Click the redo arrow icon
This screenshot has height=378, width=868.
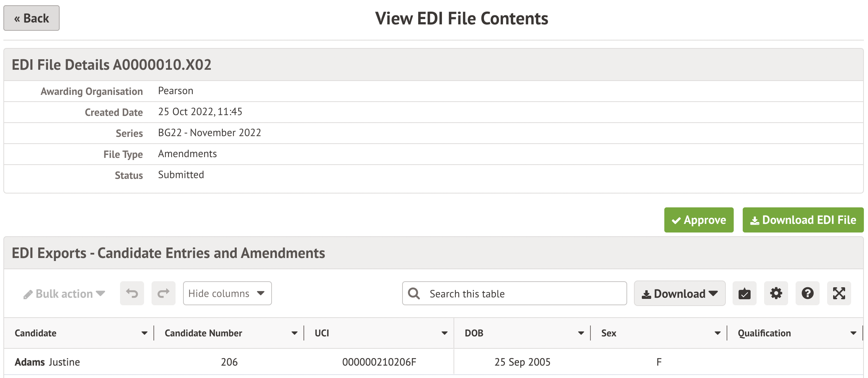click(x=164, y=293)
